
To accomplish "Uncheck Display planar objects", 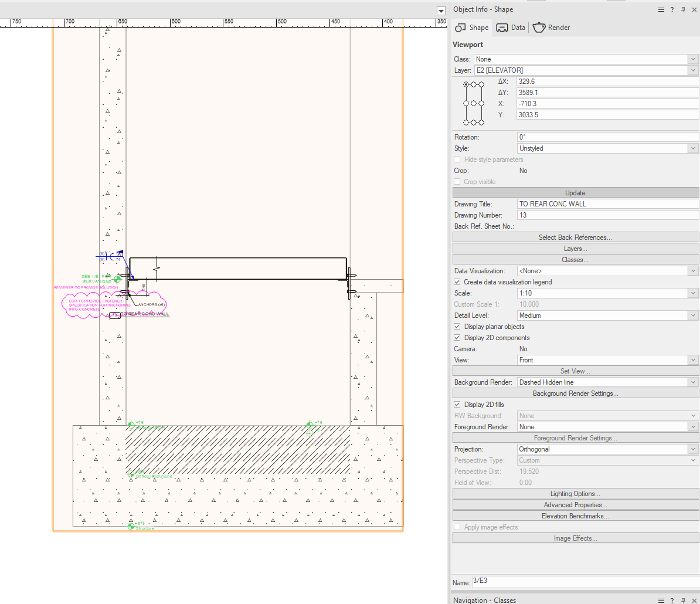I will (x=457, y=327).
